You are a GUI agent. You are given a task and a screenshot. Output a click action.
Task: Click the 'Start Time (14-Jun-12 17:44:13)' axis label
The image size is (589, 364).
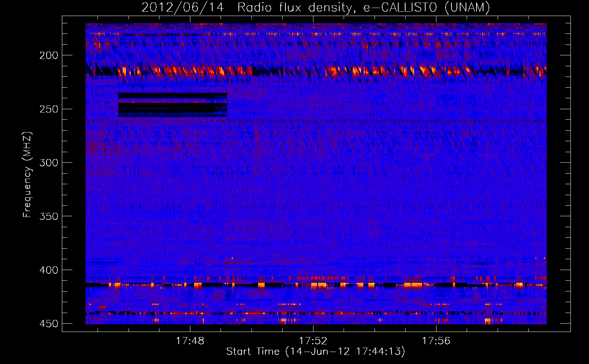click(x=316, y=352)
